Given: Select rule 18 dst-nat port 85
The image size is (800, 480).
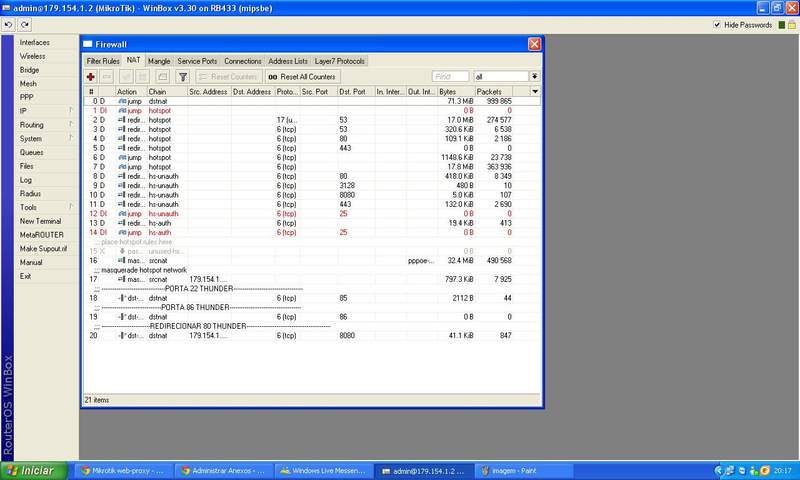Looking at the screenshot, I should pos(311,298).
